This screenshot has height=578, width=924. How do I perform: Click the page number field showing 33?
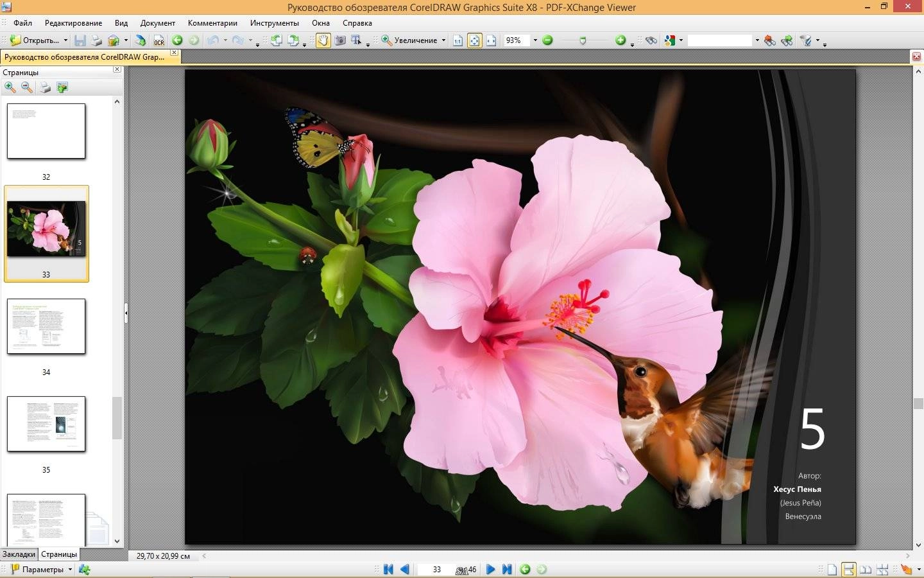[437, 570]
